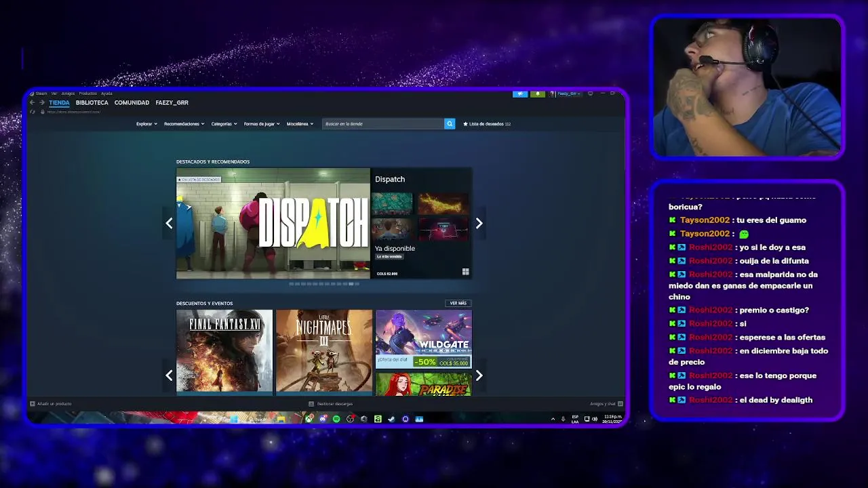Open the Steam menu in the title bar
The image size is (868, 488).
click(41, 94)
